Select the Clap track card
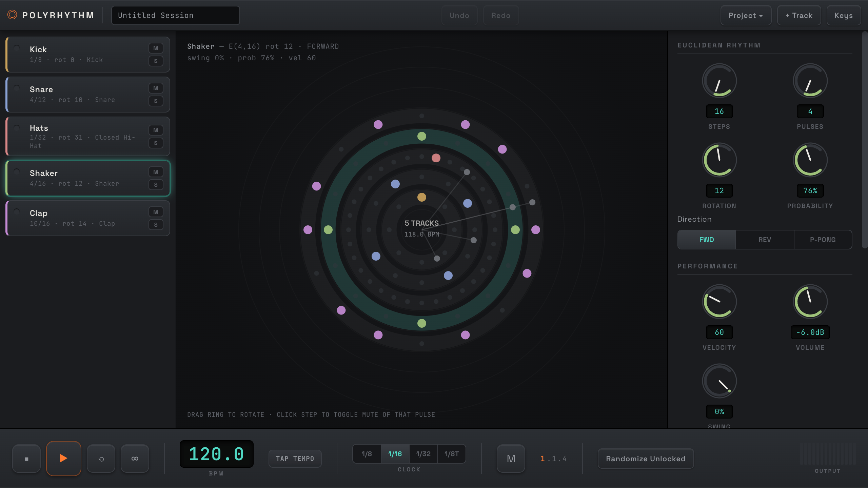The height and width of the screenshot is (488, 868). tap(88, 218)
